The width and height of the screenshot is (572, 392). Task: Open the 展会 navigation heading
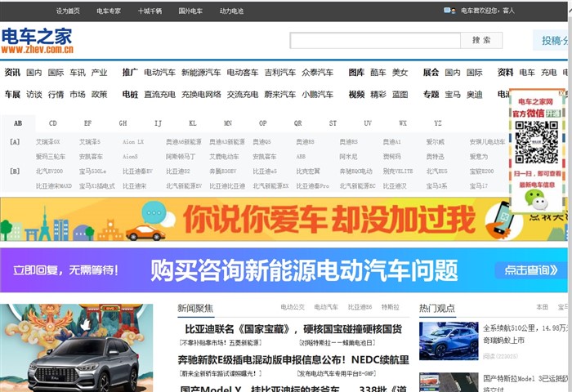click(x=431, y=73)
